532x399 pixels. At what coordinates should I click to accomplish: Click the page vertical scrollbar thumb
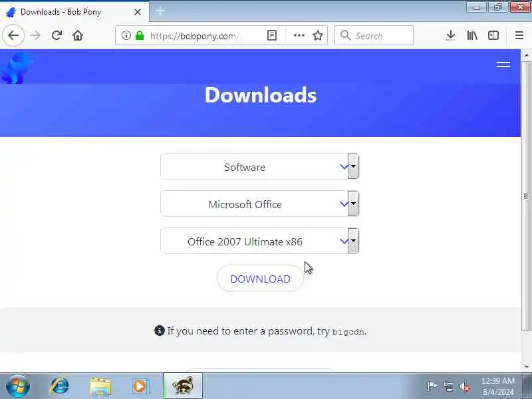coord(526,196)
